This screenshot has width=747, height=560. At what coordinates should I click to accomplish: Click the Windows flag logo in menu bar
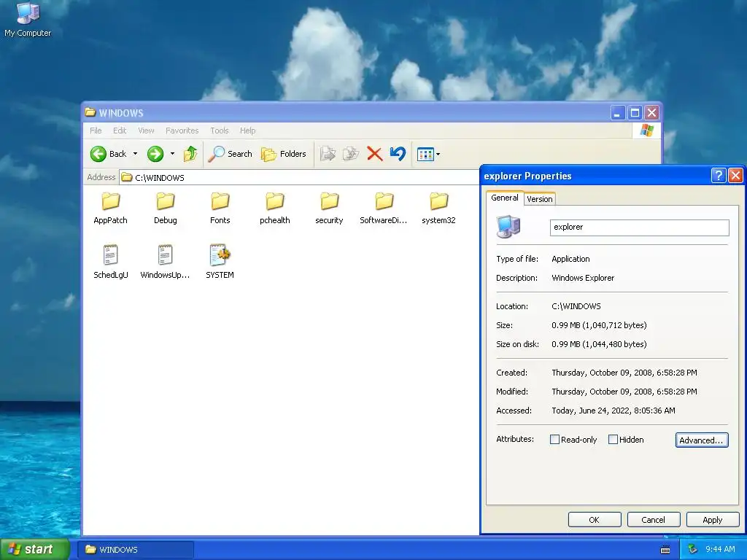pyautogui.click(x=647, y=130)
